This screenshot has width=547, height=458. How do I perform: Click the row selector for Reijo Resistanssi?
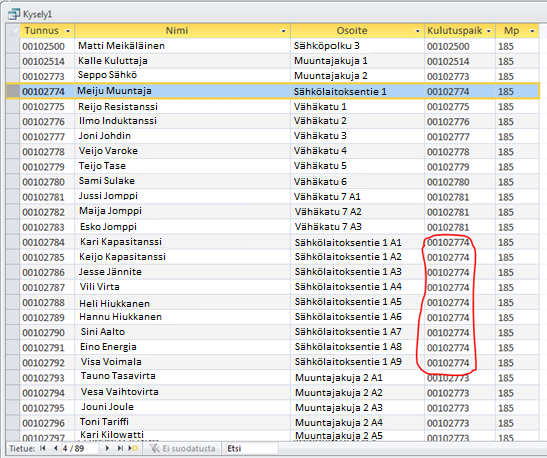pos(13,106)
